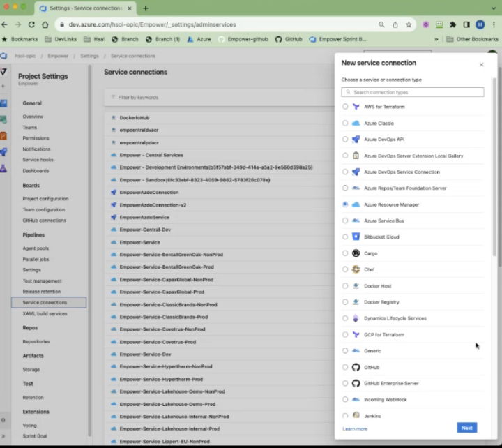Image resolution: width=502 pixels, height=448 pixels.
Task: Open the DevLinks bookmark folder
Action: click(61, 39)
